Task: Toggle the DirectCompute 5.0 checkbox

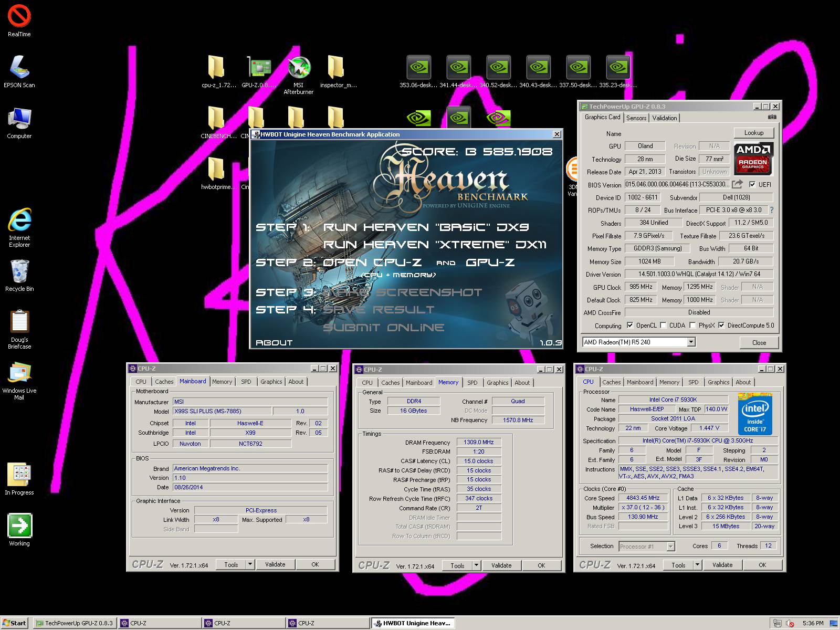Action: tap(721, 325)
